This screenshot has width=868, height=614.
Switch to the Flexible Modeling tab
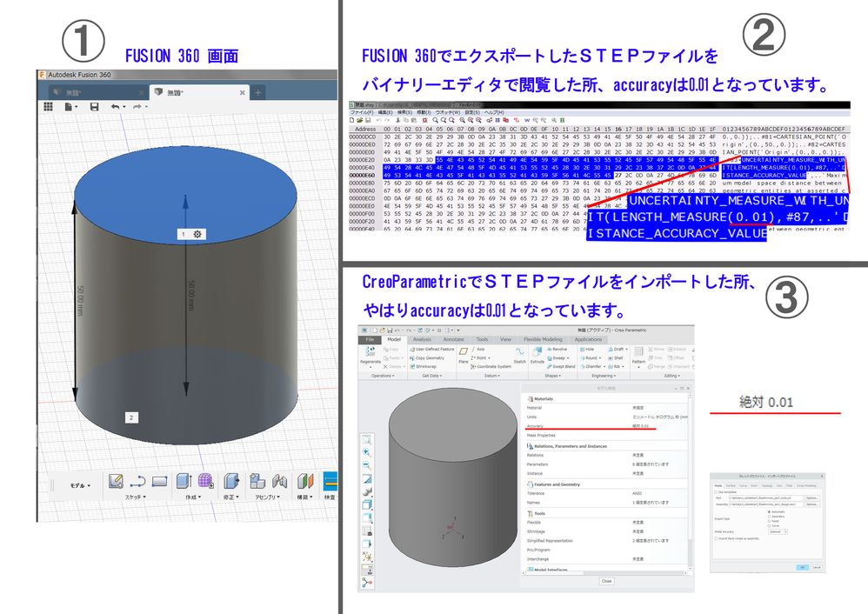click(x=543, y=339)
